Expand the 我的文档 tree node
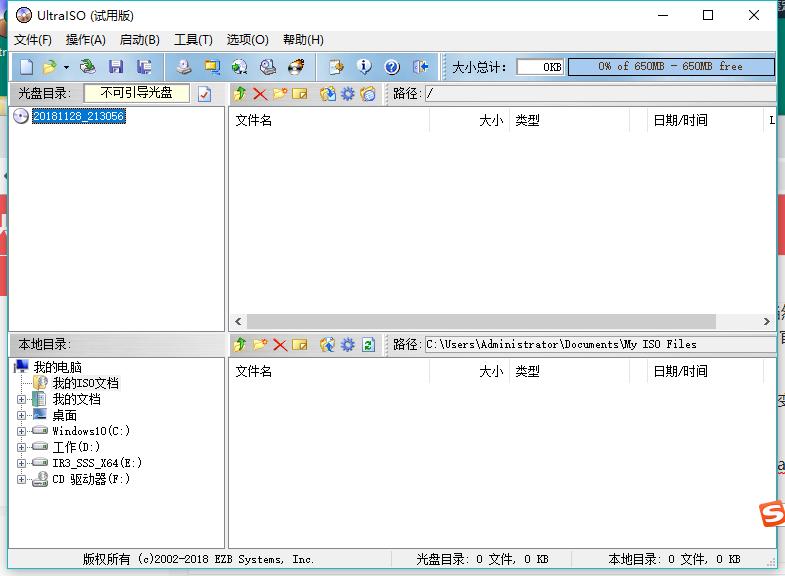 pyautogui.click(x=22, y=400)
